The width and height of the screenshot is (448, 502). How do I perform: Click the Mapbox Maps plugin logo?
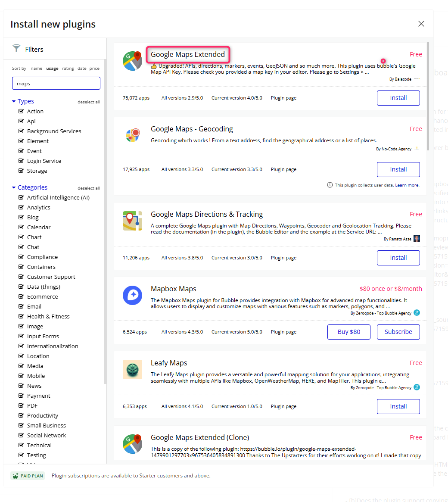(132, 295)
